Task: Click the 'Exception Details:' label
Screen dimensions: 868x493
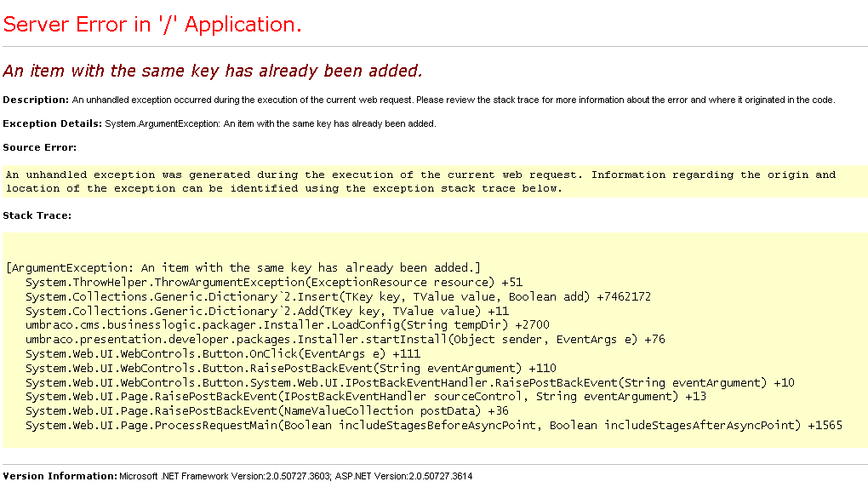Action: (53, 123)
